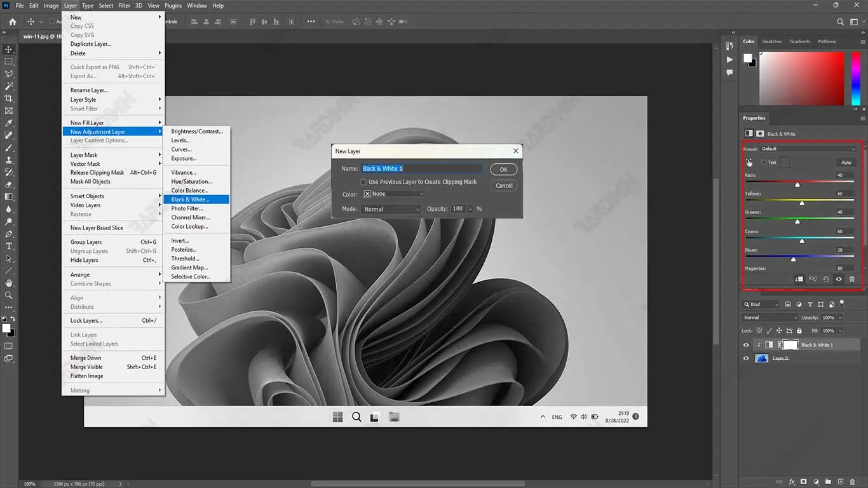
Task: Enable the Tint checkbox
Action: (764, 163)
